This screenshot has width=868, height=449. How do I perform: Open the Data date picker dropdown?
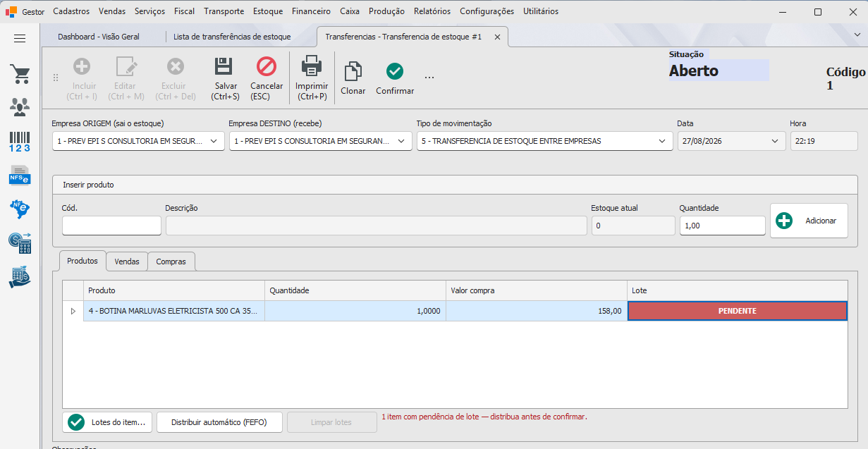pos(776,141)
